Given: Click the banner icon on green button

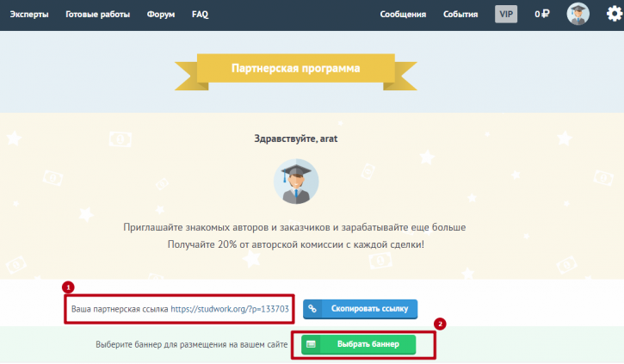Looking at the screenshot, I should coord(311,344).
